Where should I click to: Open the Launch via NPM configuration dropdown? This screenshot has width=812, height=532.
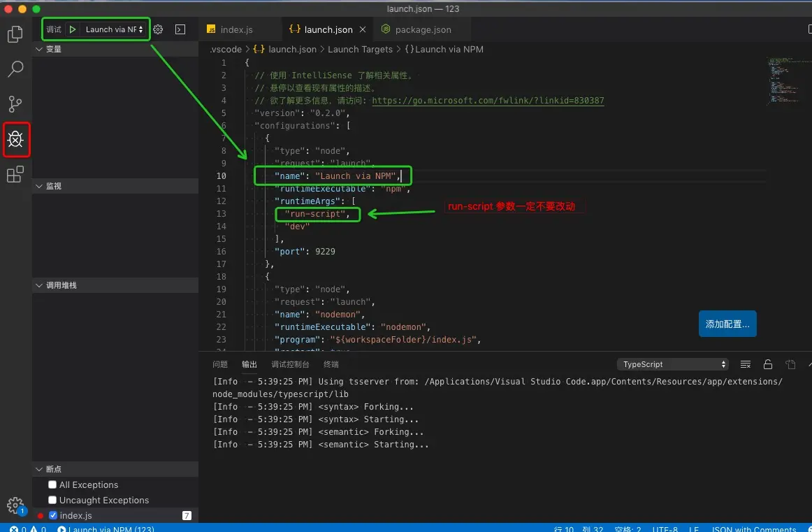pos(115,29)
